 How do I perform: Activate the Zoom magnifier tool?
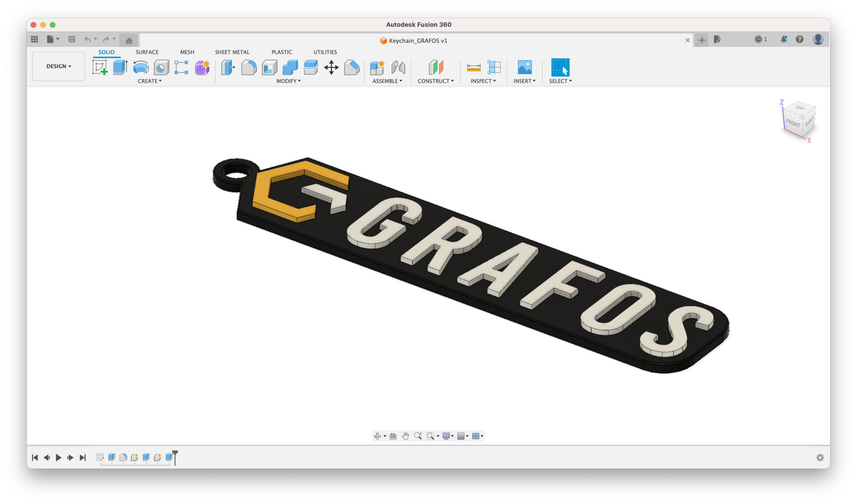click(x=418, y=436)
